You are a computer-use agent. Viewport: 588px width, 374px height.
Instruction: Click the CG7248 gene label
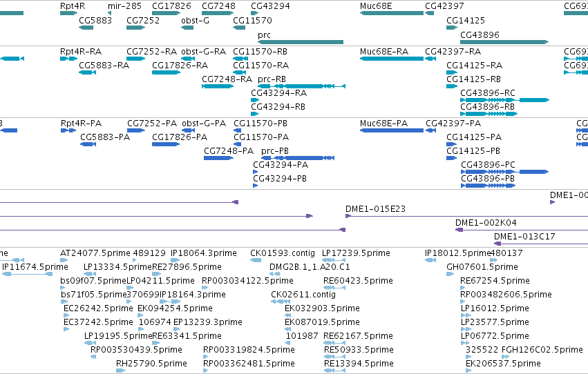(218, 6)
